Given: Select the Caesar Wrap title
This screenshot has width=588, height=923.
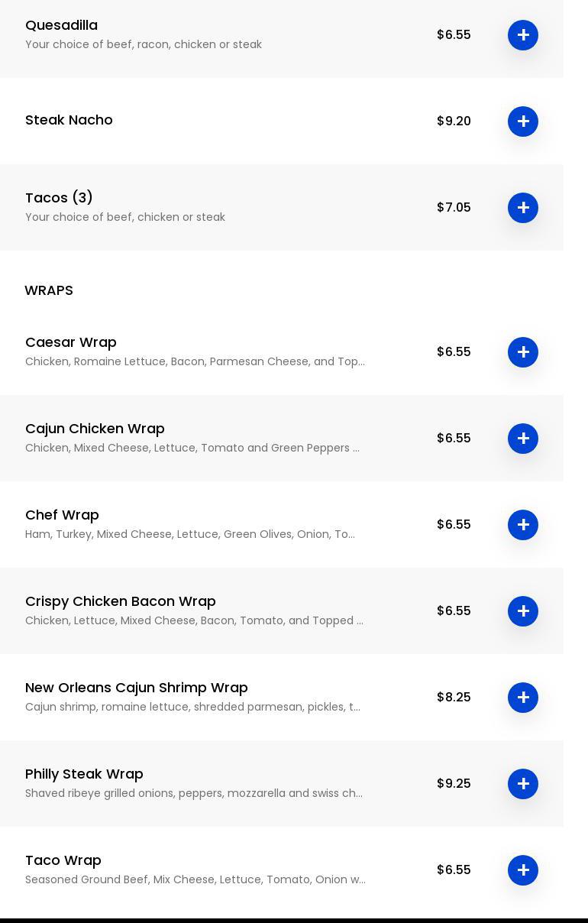Looking at the screenshot, I should (x=71, y=342).
